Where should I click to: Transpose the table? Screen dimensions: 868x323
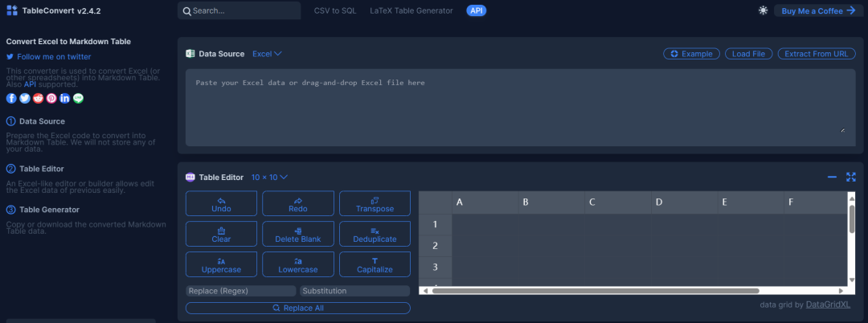point(375,203)
